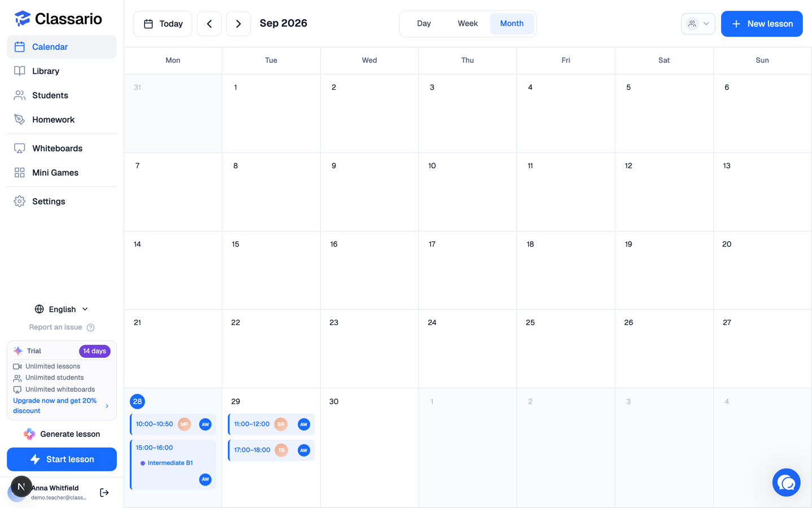
Task: Open the 17:00–18:00 lesson on the 29th
Action: click(271, 450)
